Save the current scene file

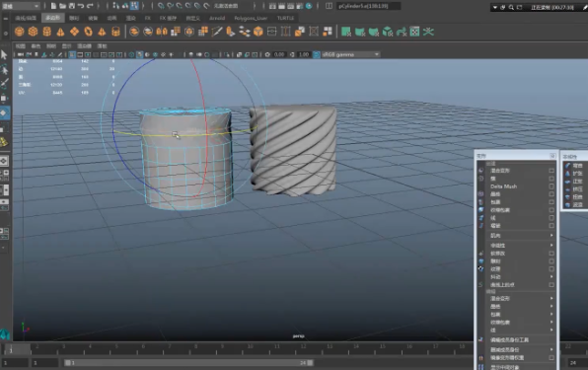tap(72, 6)
